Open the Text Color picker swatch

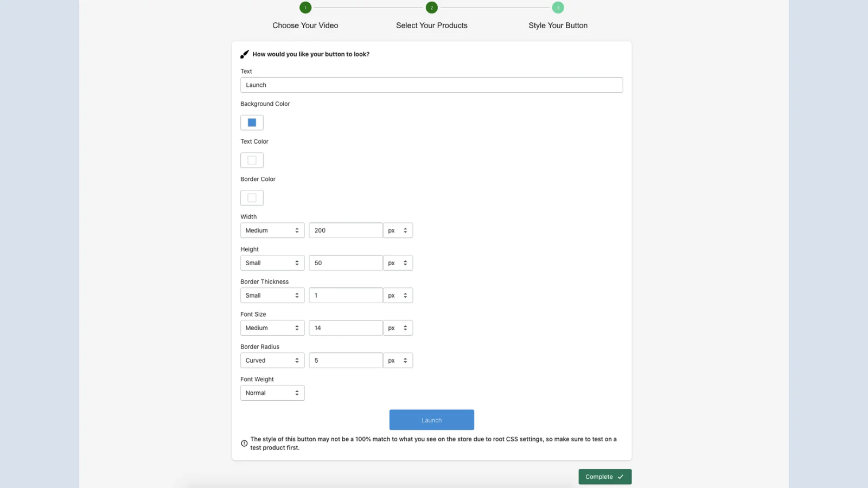pos(252,160)
